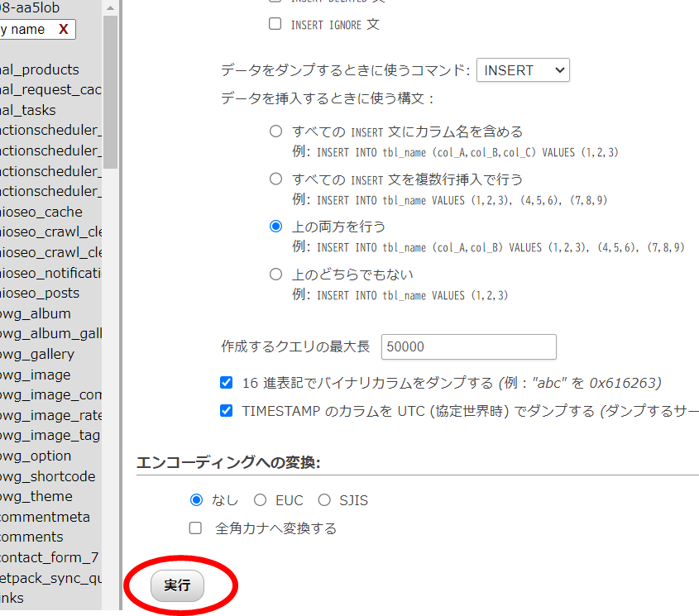Select すべての INSERT 文にカラム名を含める option
The height and width of the screenshot is (616, 699).
point(275,131)
